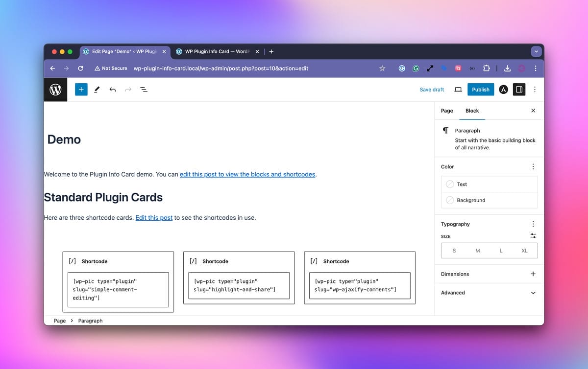Select the Tools pencil icon
Image resolution: width=588 pixels, height=369 pixels.
pos(97,90)
